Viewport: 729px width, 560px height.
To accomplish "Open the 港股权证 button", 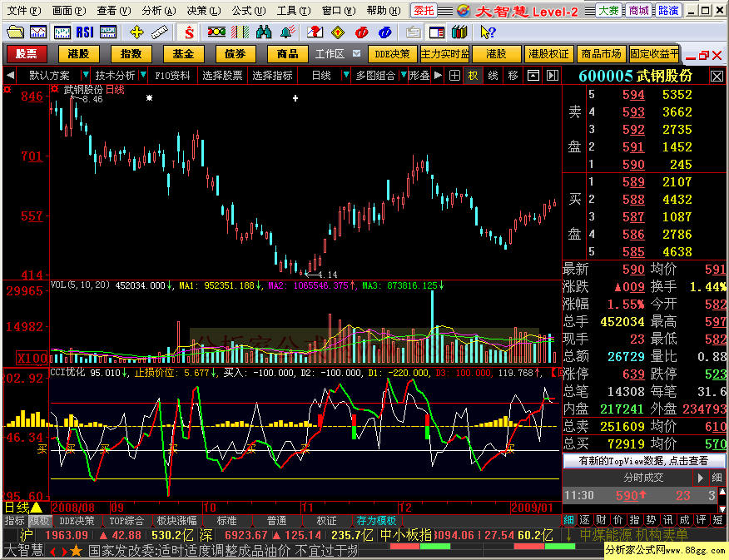I will (x=548, y=54).
